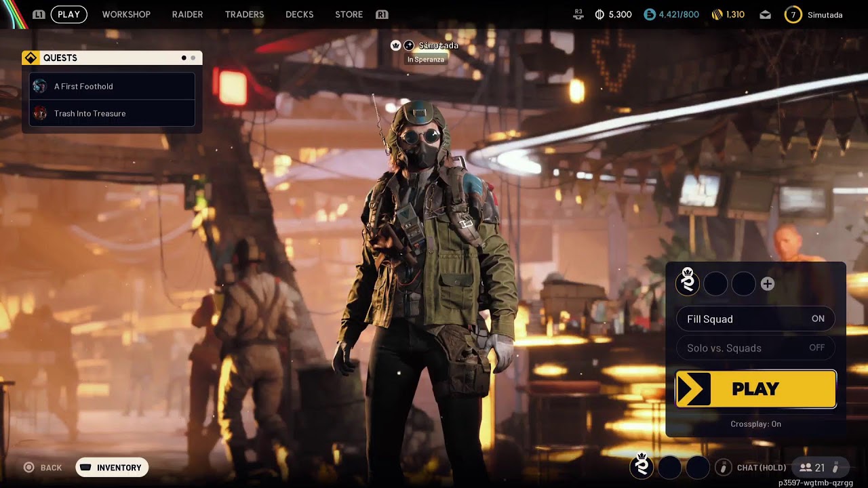
Task: Click the Back circle button icon
Action: (x=28, y=467)
